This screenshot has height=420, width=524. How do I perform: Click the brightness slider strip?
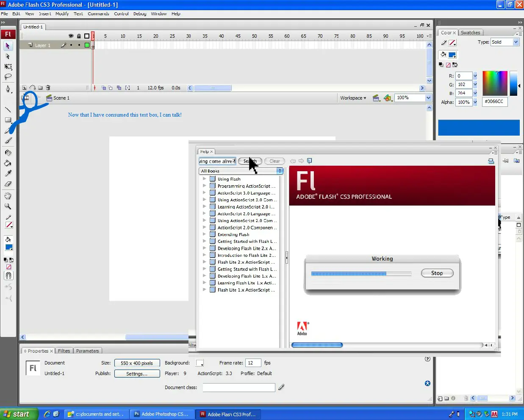513,83
